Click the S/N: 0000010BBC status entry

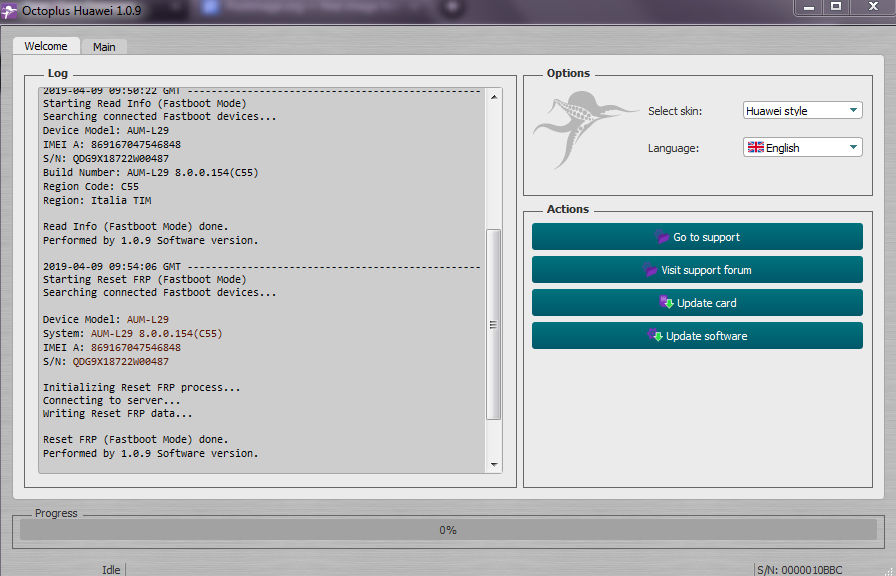click(799, 570)
